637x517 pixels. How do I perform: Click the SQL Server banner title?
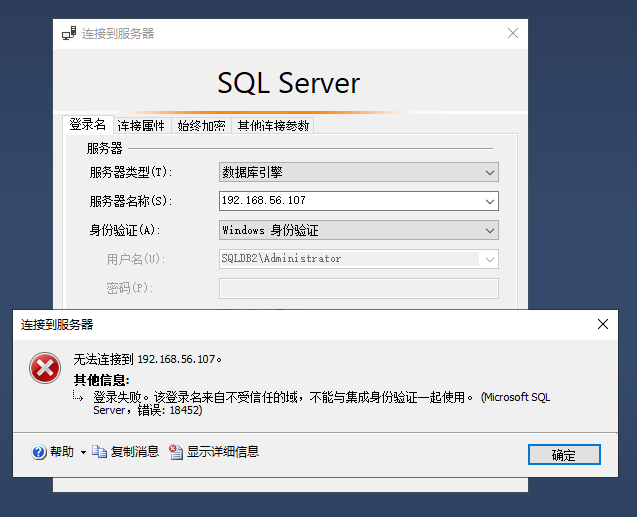tap(288, 83)
